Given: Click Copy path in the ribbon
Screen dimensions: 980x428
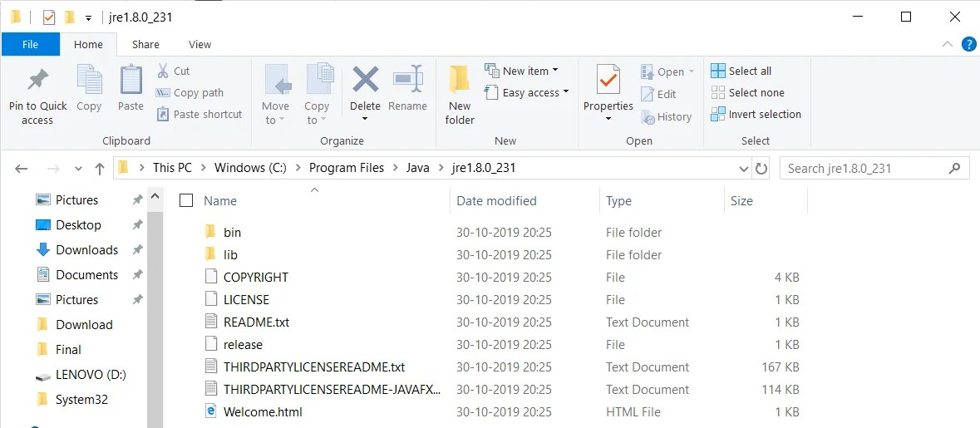Looking at the screenshot, I should 190,92.
